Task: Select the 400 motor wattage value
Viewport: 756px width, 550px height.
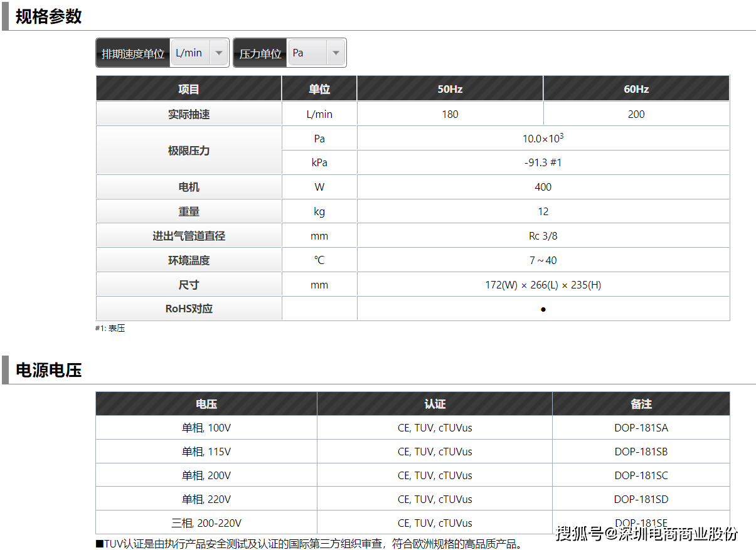Action: pos(543,187)
